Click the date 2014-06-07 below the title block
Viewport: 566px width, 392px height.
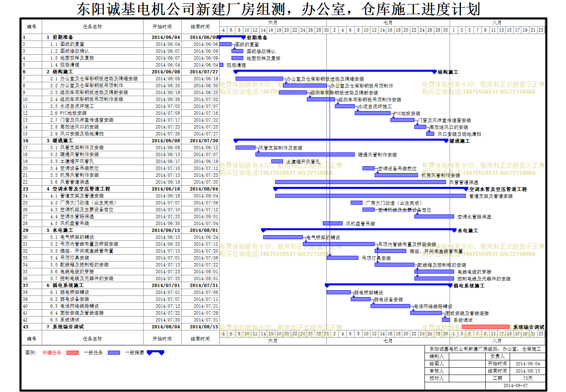coord(516,386)
